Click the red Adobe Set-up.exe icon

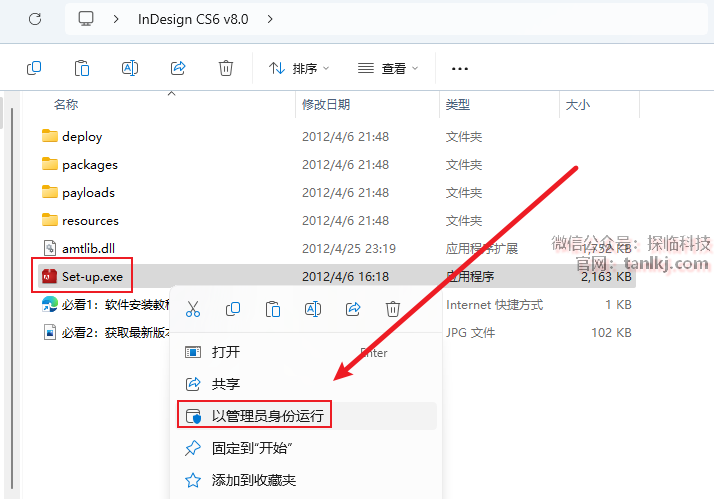(x=49, y=276)
